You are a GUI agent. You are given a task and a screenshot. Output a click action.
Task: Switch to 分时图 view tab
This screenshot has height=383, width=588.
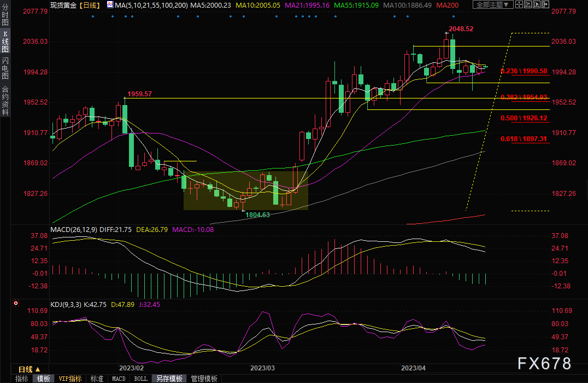(5, 13)
